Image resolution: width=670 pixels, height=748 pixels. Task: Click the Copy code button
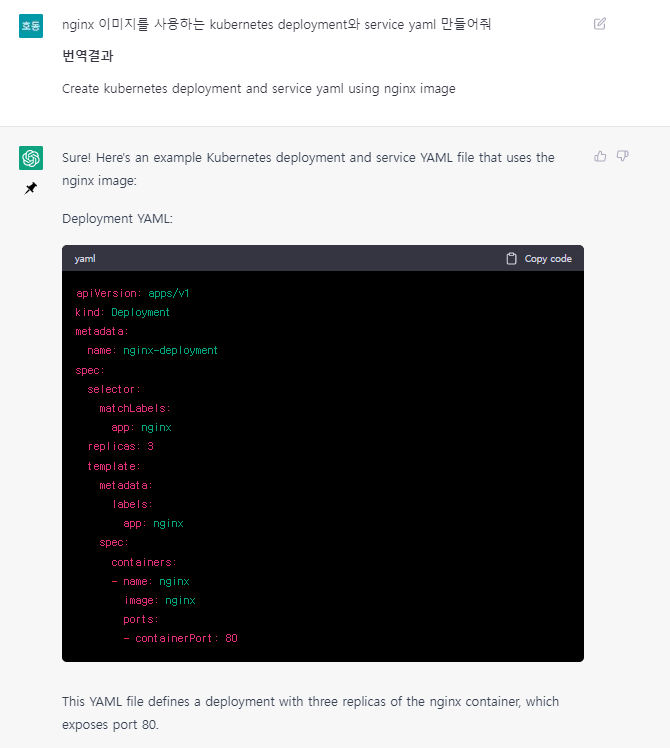[539, 259]
